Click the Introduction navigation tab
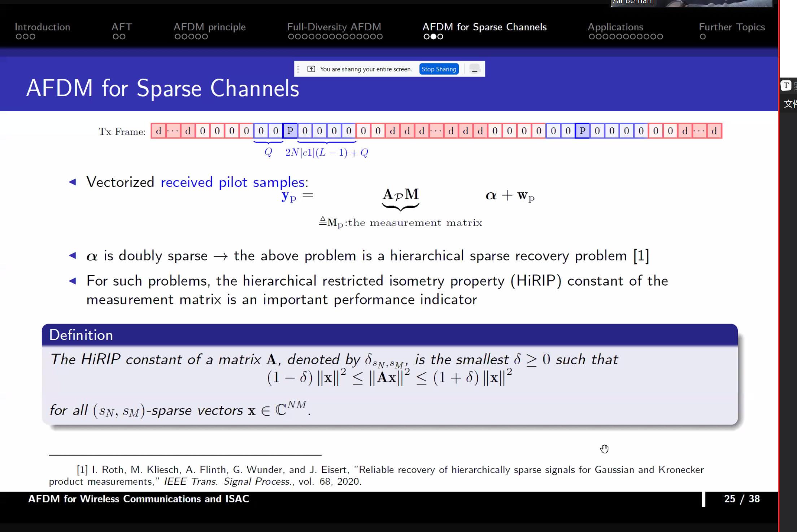This screenshot has width=797, height=532. [x=42, y=27]
